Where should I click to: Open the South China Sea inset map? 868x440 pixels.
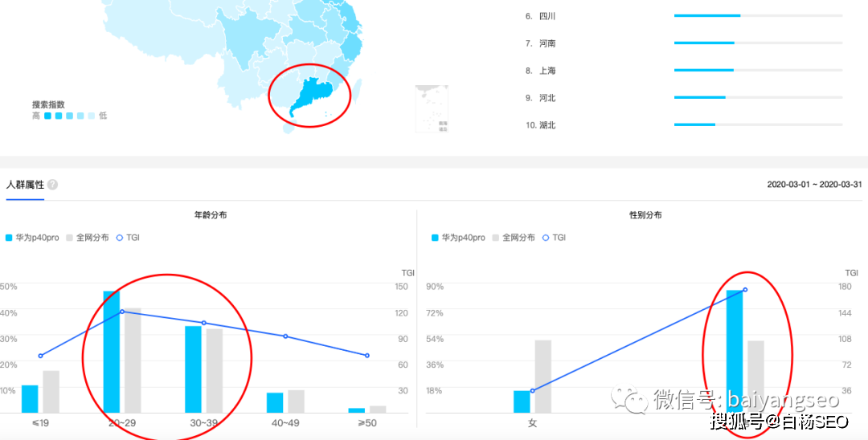(x=432, y=108)
